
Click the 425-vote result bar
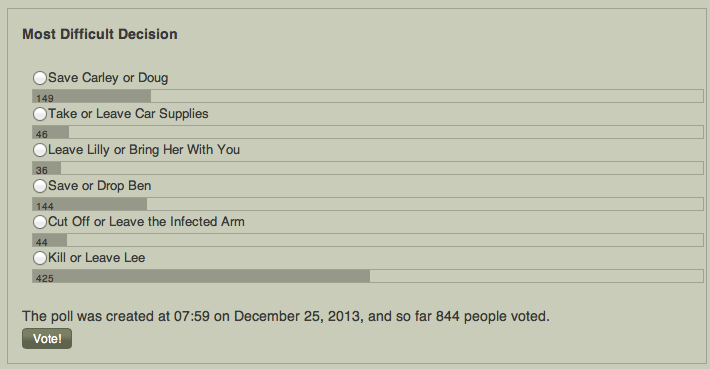click(x=368, y=276)
